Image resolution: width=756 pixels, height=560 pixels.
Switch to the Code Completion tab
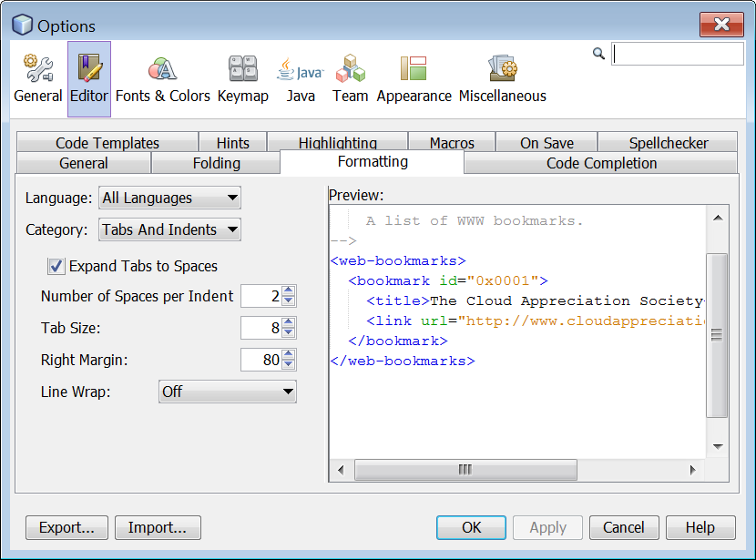[601, 163]
